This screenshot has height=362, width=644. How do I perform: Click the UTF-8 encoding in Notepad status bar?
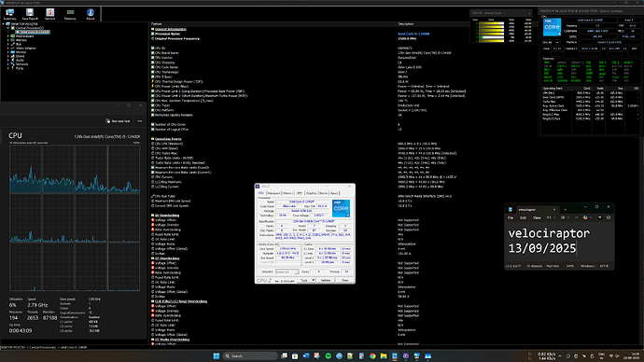coord(604,266)
